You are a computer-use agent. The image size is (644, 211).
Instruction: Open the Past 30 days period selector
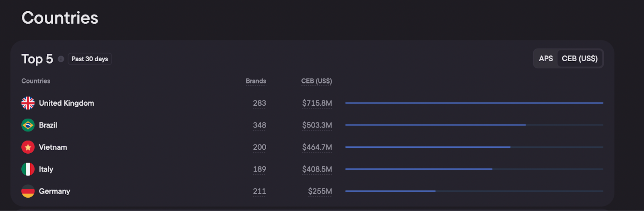tap(90, 59)
